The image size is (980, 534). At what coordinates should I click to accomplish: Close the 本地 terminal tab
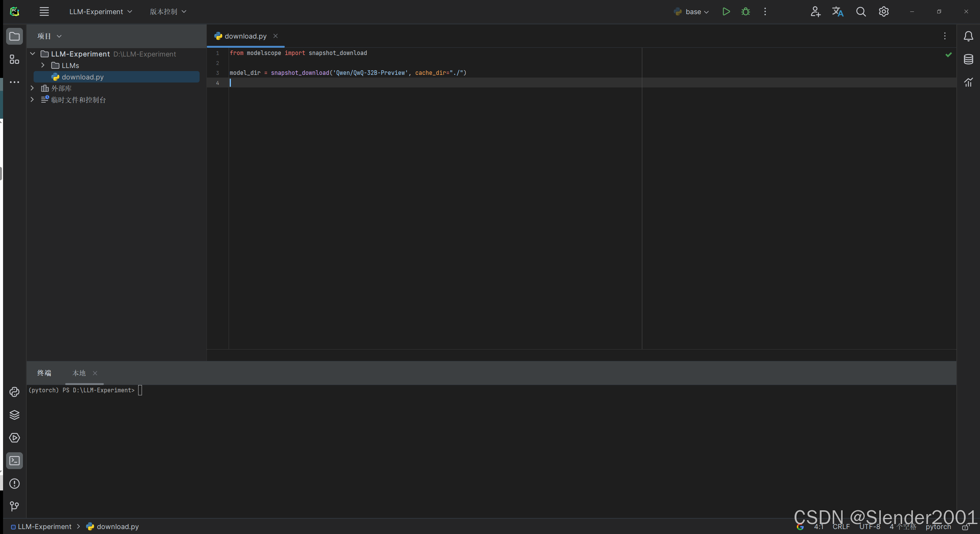pyautogui.click(x=95, y=373)
